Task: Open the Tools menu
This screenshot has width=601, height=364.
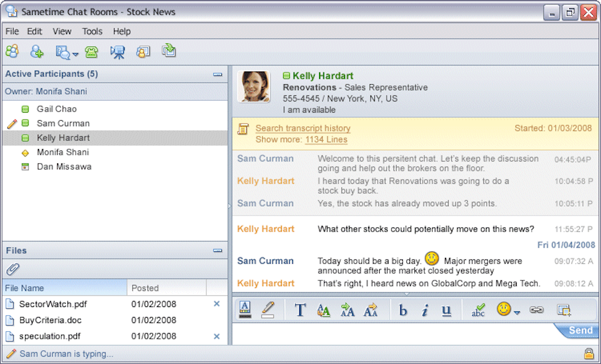Action: [92, 31]
